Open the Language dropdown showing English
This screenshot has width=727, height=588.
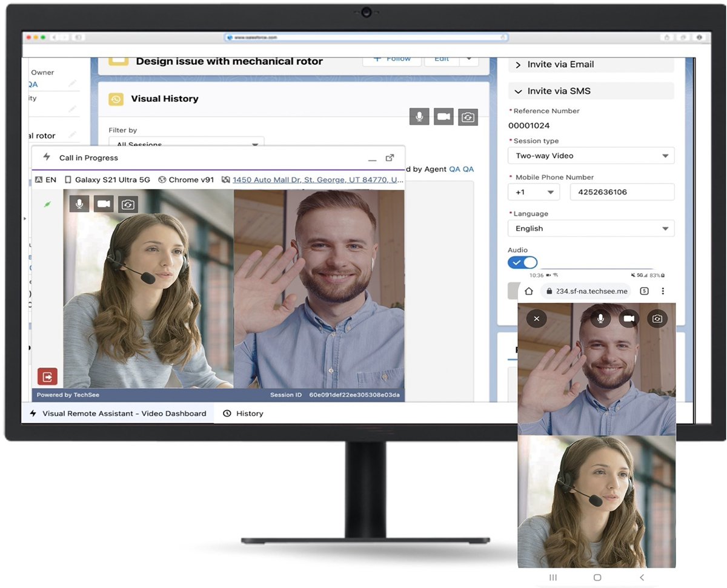point(591,228)
